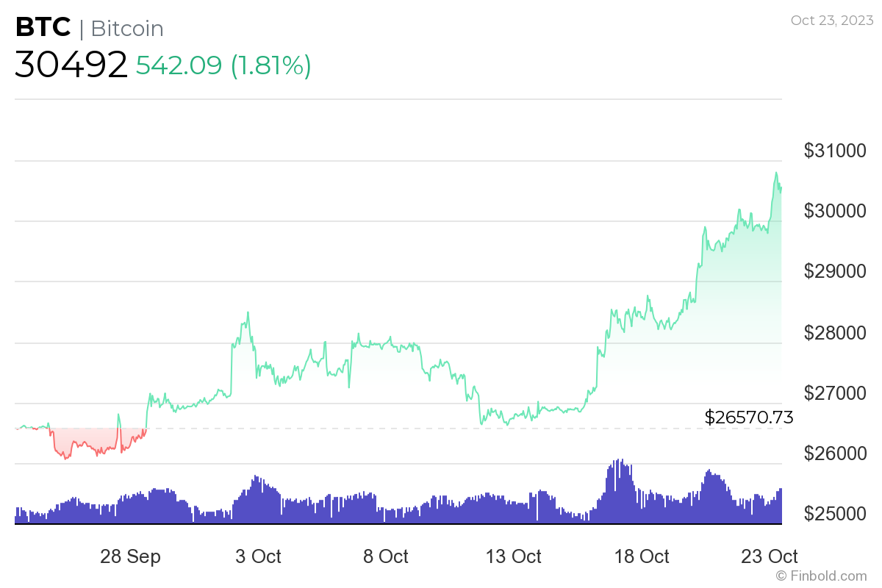The height and width of the screenshot is (588, 882).
Task: Click the Bitcoin name label
Action: 126,29
